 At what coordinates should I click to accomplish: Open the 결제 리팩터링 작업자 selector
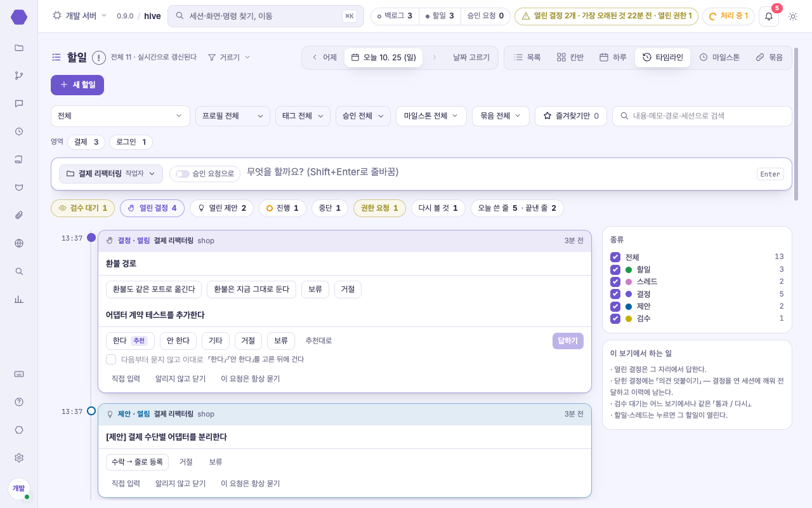pyautogui.click(x=111, y=174)
